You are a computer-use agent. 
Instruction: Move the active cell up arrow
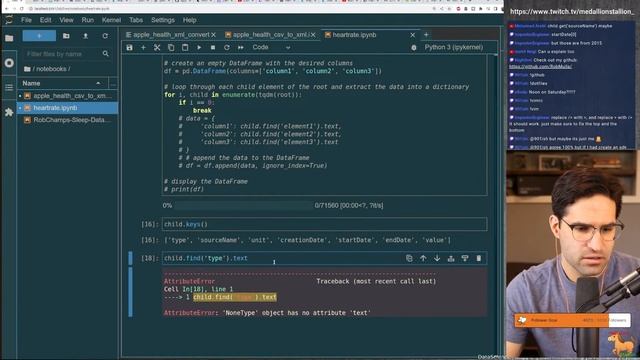click(423, 258)
